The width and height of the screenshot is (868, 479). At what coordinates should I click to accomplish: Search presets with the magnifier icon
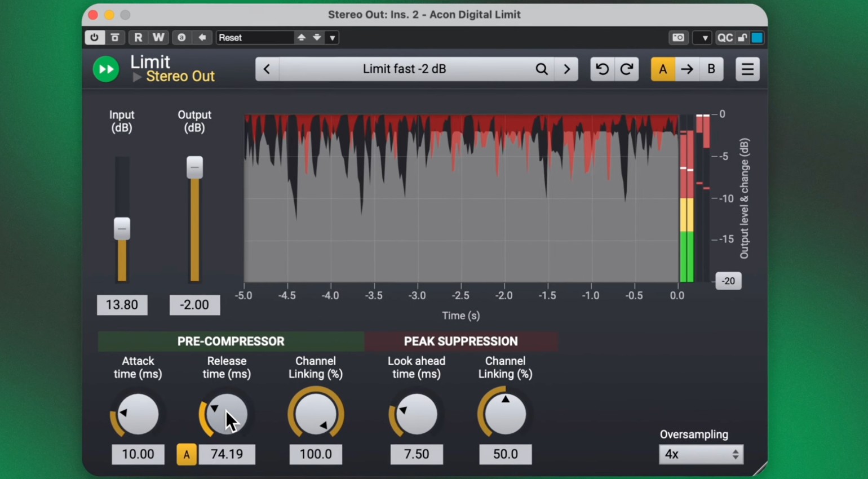coord(541,69)
